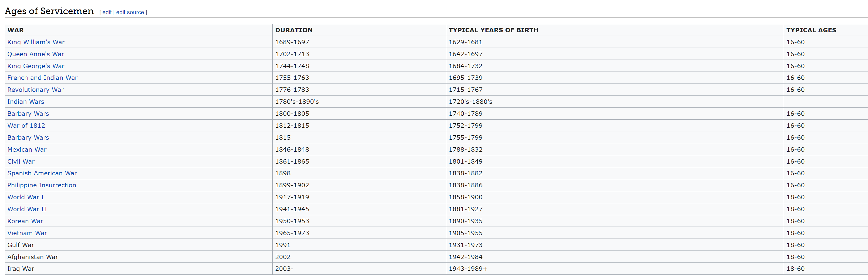Click the 'edit source' section link
Image resolution: width=868 pixels, height=280 pixels.
tap(130, 13)
